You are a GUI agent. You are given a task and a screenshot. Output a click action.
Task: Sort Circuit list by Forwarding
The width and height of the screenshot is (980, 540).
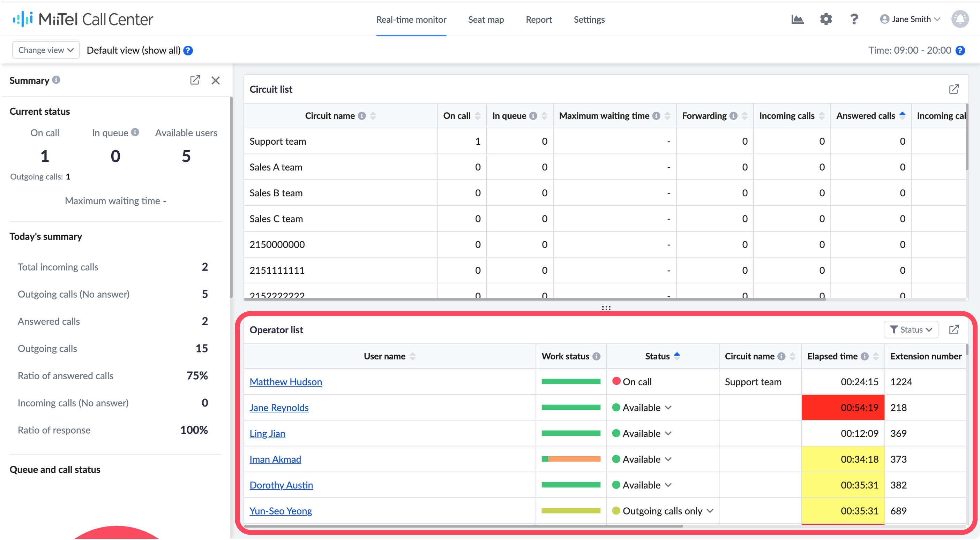(x=745, y=115)
